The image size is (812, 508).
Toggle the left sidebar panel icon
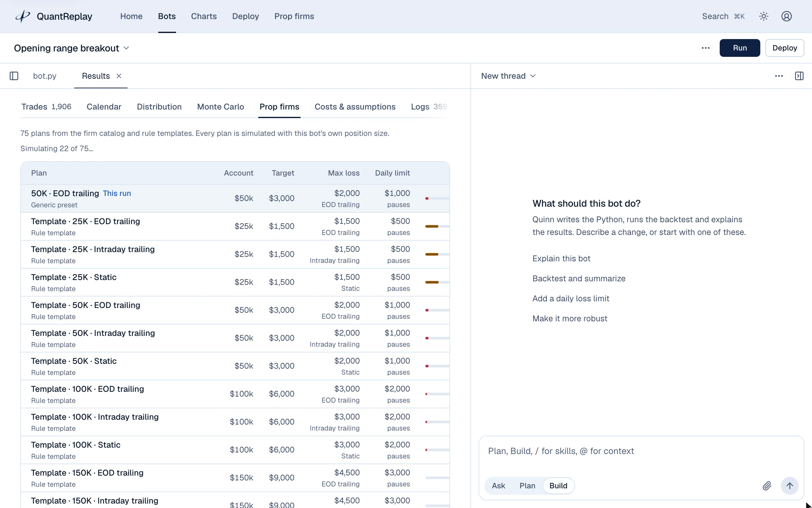(14, 76)
